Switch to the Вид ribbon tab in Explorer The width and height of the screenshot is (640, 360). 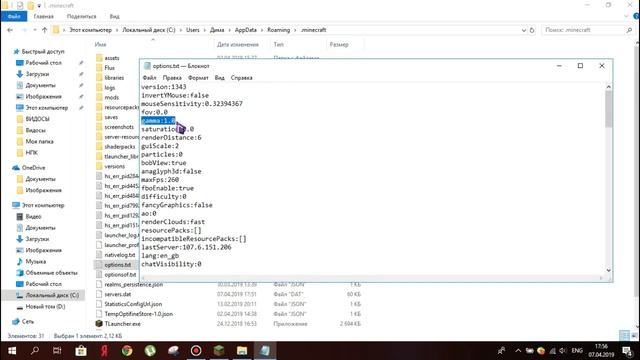(x=114, y=16)
